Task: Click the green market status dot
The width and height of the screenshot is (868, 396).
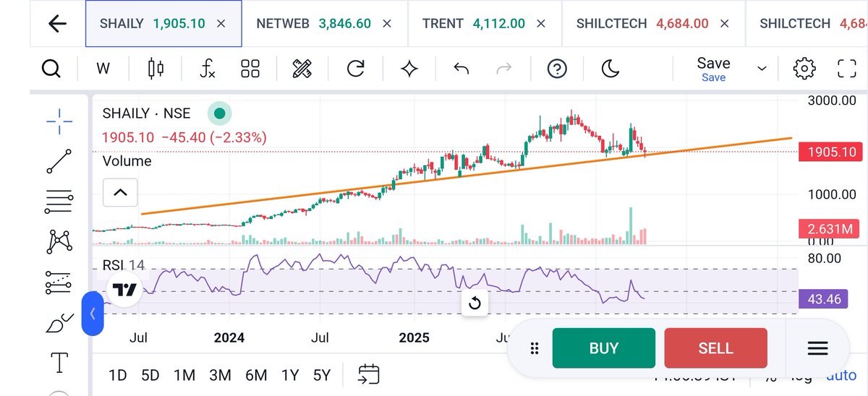Action: pos(219,113)
